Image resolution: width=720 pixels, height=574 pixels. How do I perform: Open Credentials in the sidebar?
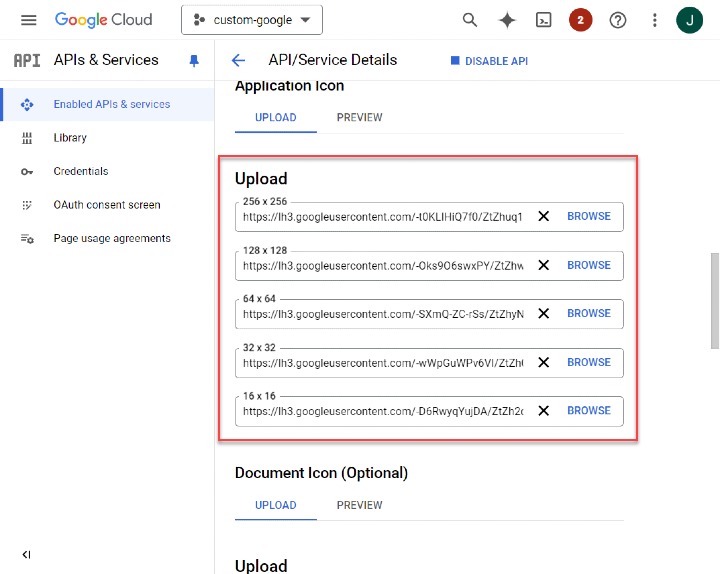(80, 171)
